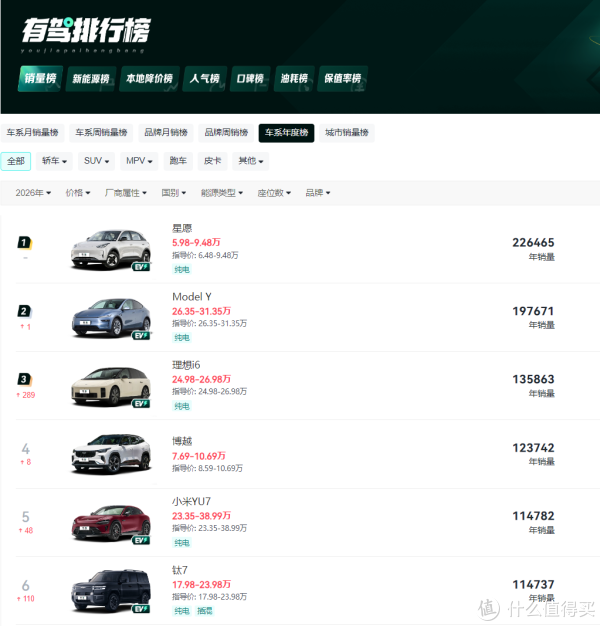View the 油耗榜 tab
This screenshot has height=626, width=600.
(x=294, y=79)
